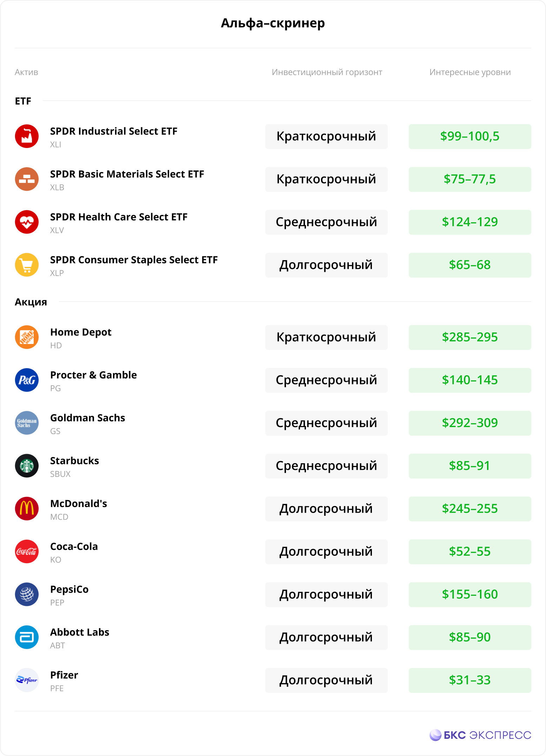Click the Goldman Sachs logo icon
The height and width of the screenshot is (756, 546).
pyautogui.click(x=27, y=423)
